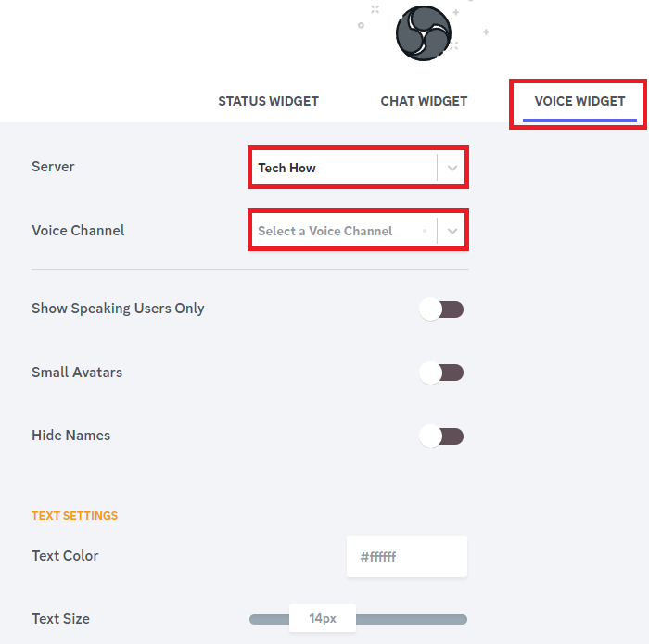Turn on the Small Avatars switch
649x644 pixels.
441,373
